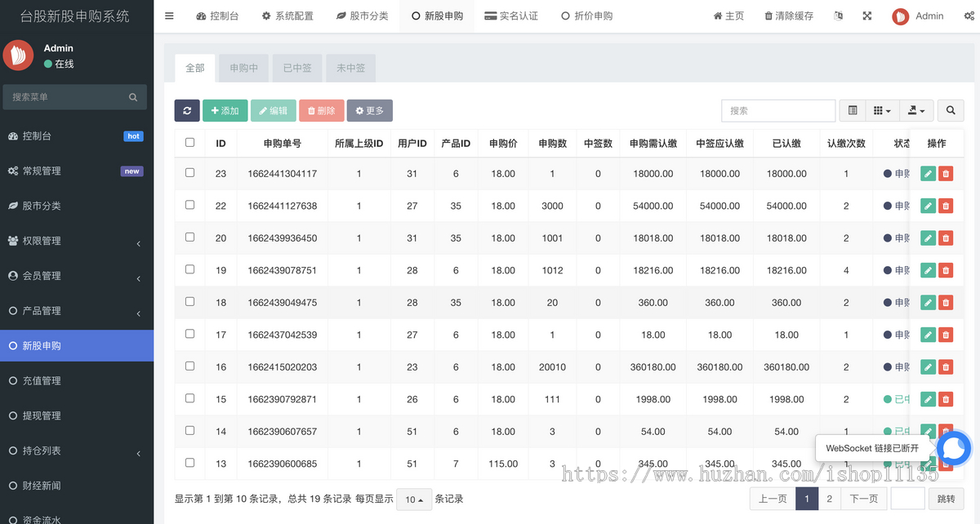
Task: Open the 系统配置 top navigation tab
Action: click(x=287, y=16)
